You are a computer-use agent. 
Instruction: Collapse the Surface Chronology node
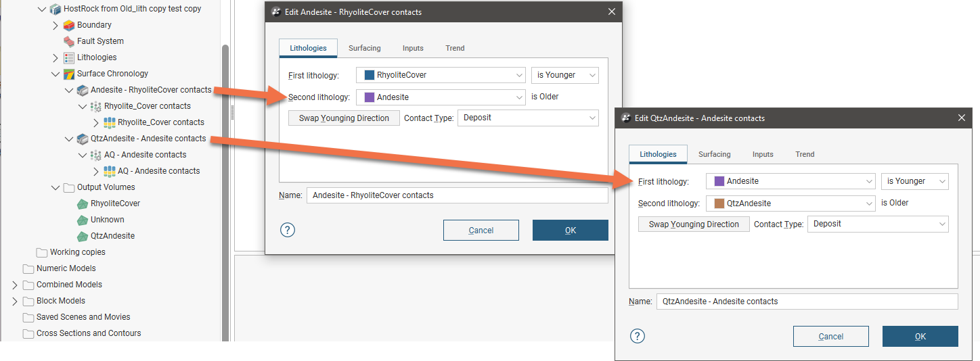pos(55,74)
